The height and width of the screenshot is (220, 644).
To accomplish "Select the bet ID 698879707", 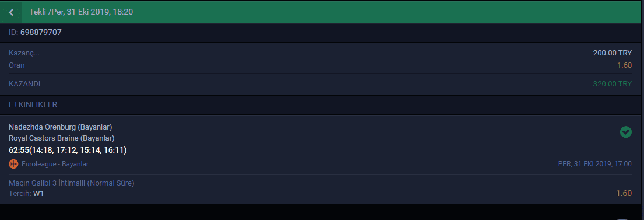I will [41, 32].
